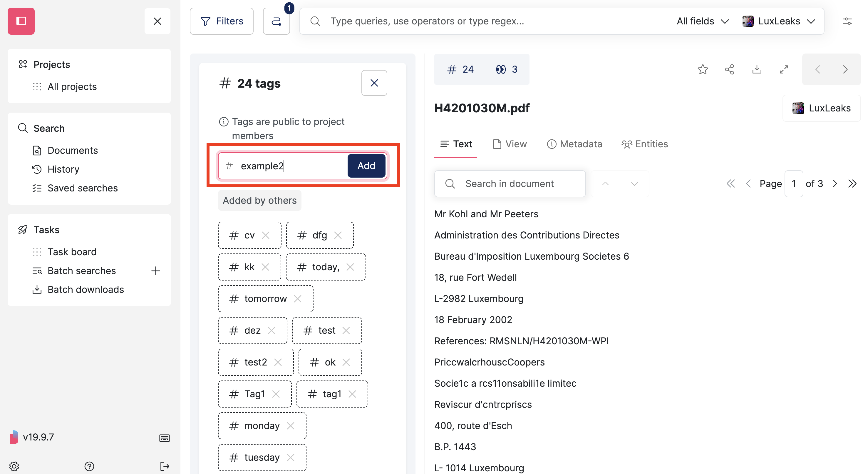The width and height of the screenshot is (868, 474).
Task: Go to the next page of the document
Action: pos(835,183)
